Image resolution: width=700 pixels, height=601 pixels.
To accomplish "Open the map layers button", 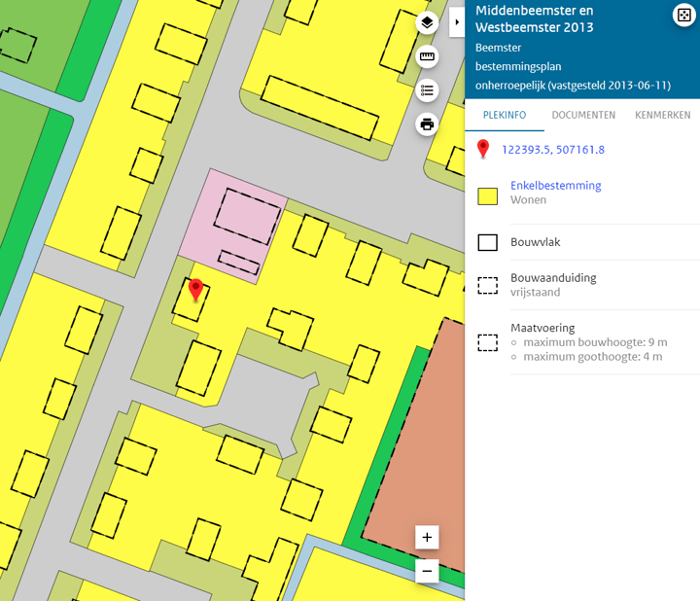I will coord(426,23).
